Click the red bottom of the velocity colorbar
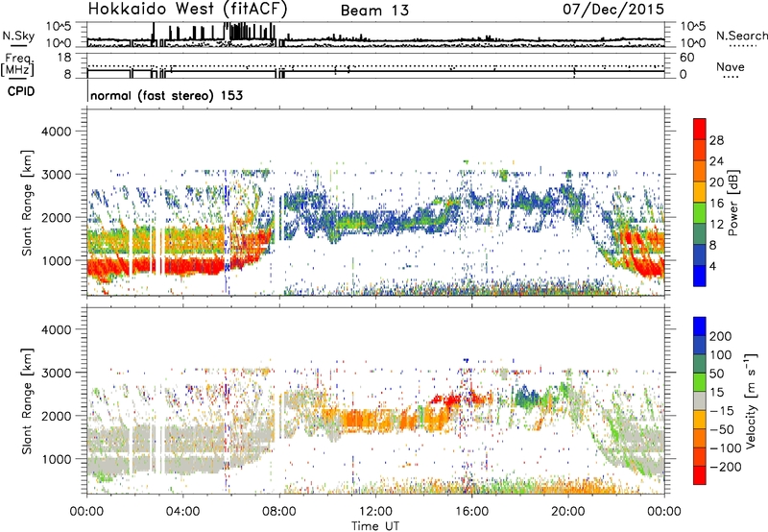768x532 pixels. click(x=700, y=475)
